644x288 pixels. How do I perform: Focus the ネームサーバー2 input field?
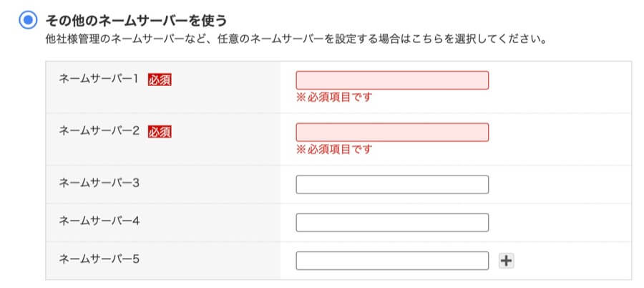[x=392, y=132]
